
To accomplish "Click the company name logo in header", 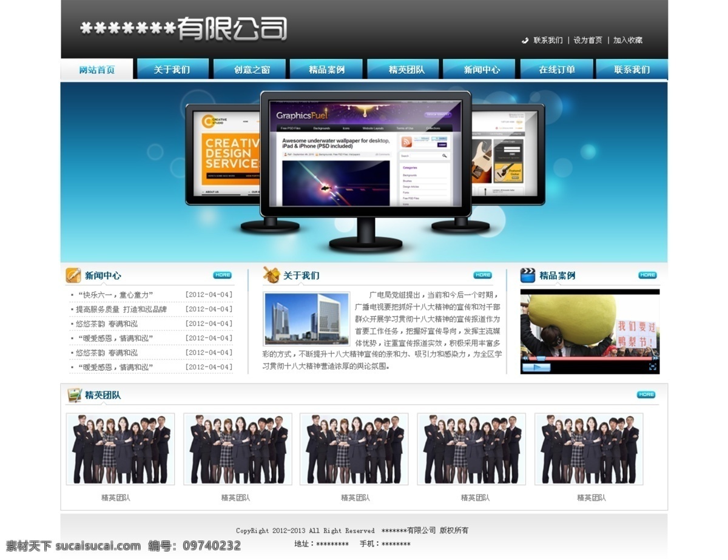I will (184, 29).
